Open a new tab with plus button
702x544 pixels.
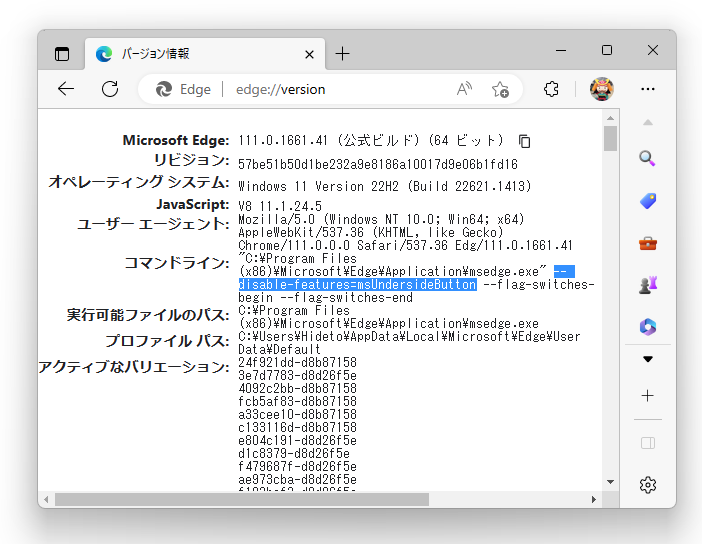click(342, 54)
